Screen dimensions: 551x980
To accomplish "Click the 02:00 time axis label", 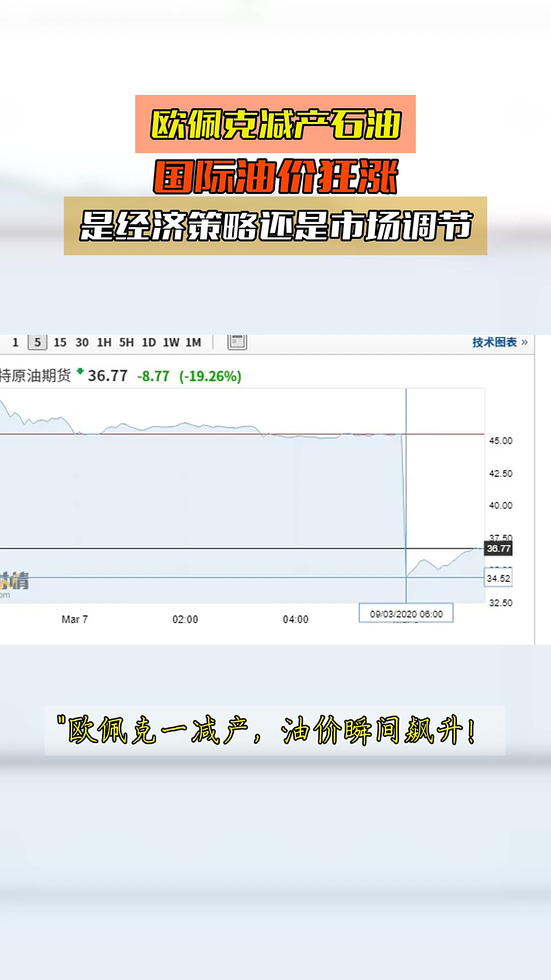I will tap(185, 619).
